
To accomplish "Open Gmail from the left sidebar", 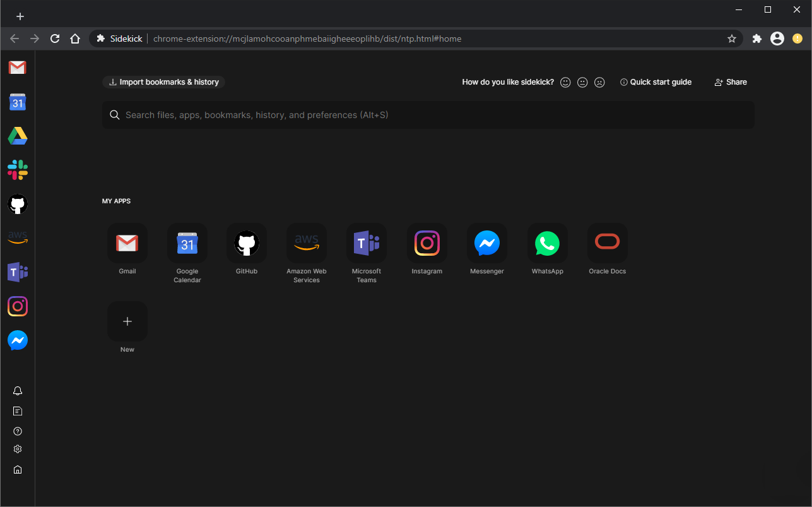I will (x=18, y=68).
